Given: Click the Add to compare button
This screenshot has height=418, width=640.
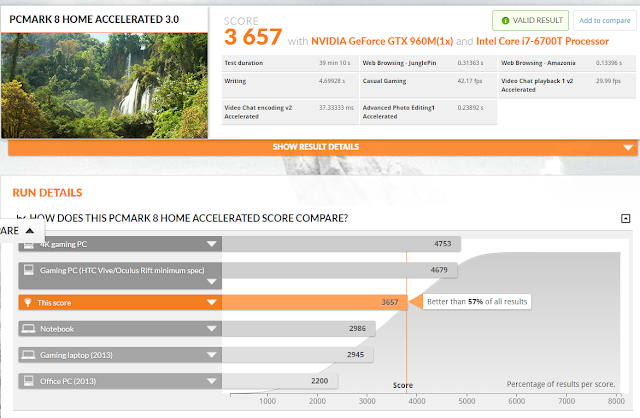Looking at the screenshot, I should point(604,20).
